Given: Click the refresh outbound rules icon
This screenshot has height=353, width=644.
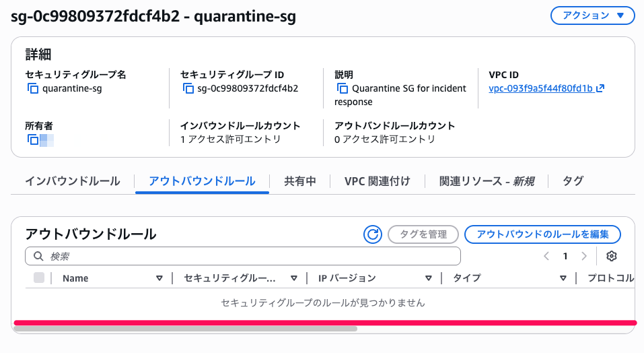Looking at the screenshot, I should (372, 234).
